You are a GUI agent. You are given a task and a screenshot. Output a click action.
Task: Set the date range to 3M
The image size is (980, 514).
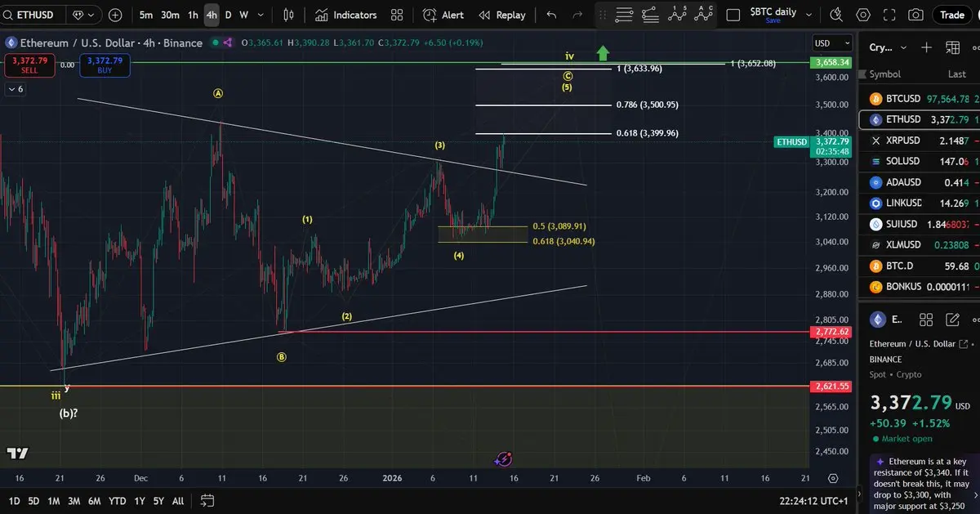click(x=73, y=500)
